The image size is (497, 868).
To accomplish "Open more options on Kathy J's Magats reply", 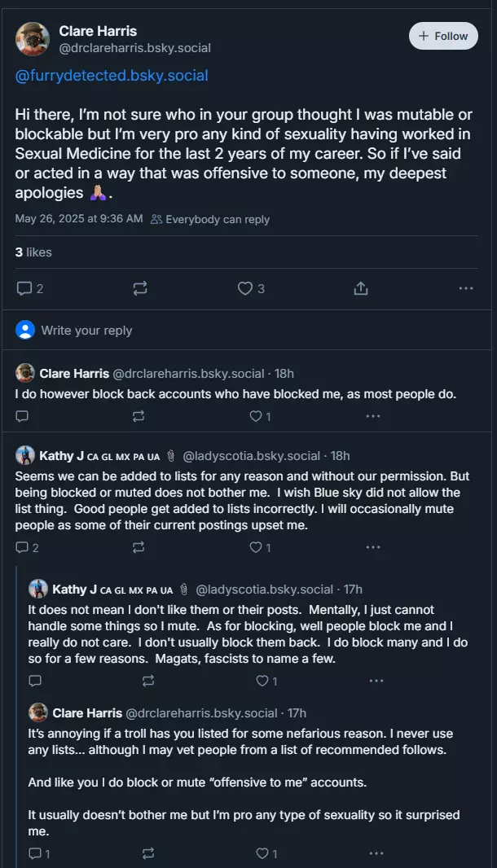I will [x=376, y=681].
